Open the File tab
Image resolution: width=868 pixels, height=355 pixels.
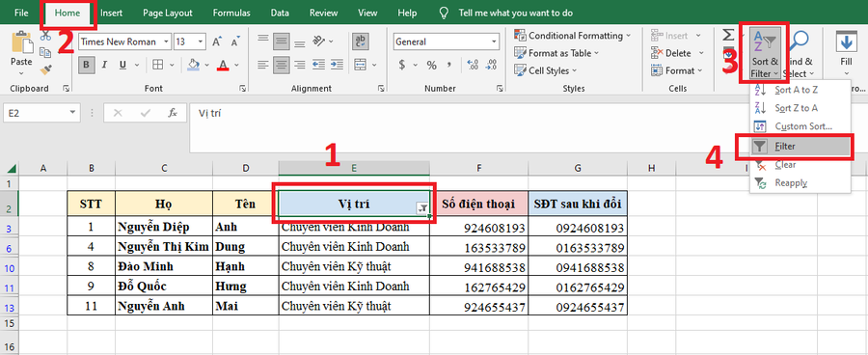coord(21,13)
